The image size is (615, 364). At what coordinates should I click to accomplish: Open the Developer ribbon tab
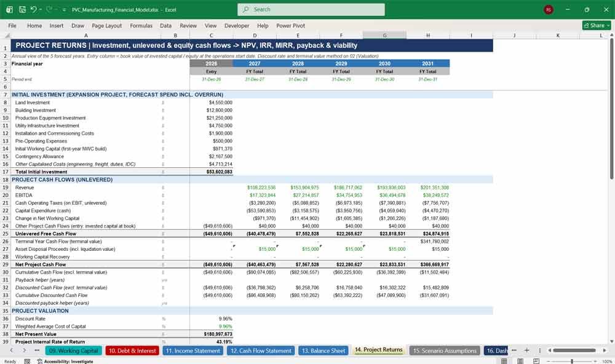[x=237, y=25]
